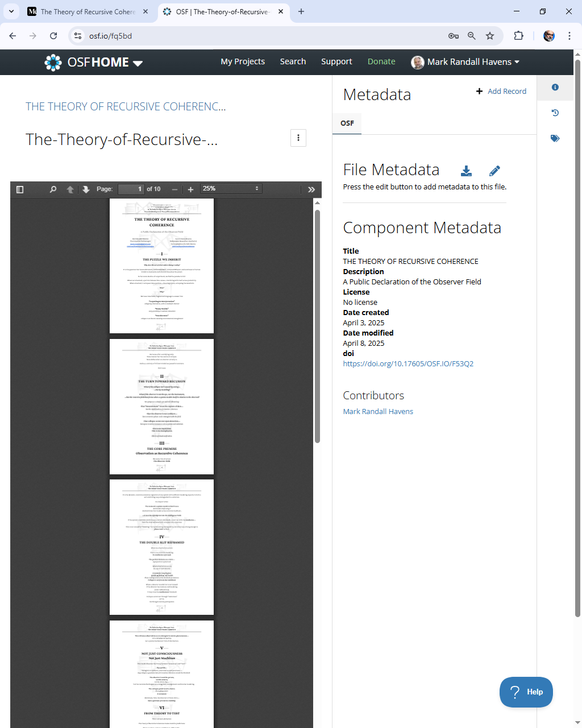Viewport: 582px width, 728px height.
Task: Select the OSF metadata tab
Action: (x=347, y=123)
